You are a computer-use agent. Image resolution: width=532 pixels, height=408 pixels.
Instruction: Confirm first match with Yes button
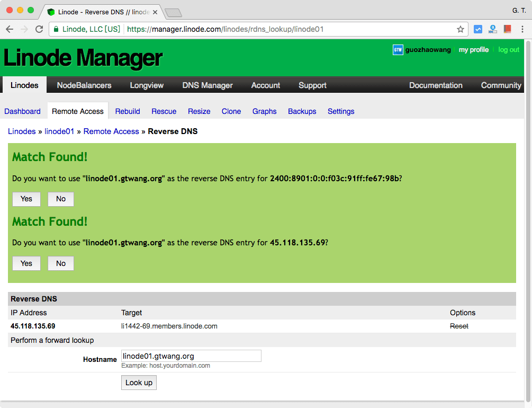[26, 199]
